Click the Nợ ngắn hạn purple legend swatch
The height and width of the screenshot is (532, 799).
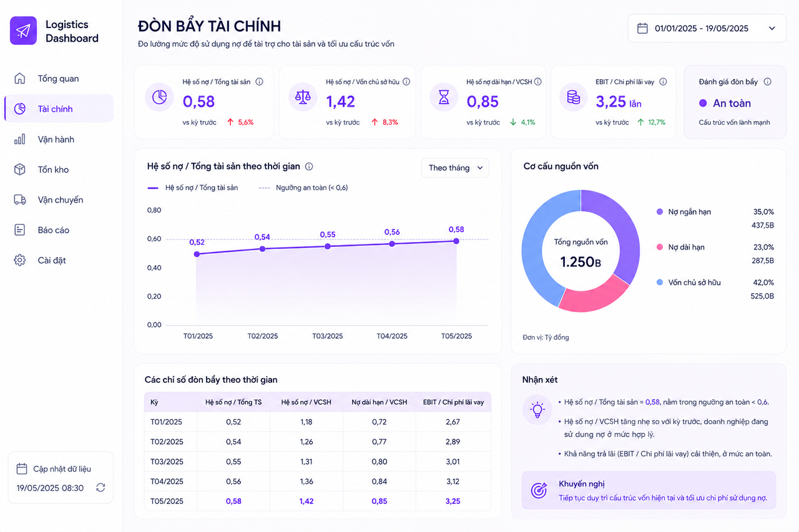[x=660, y=212]
